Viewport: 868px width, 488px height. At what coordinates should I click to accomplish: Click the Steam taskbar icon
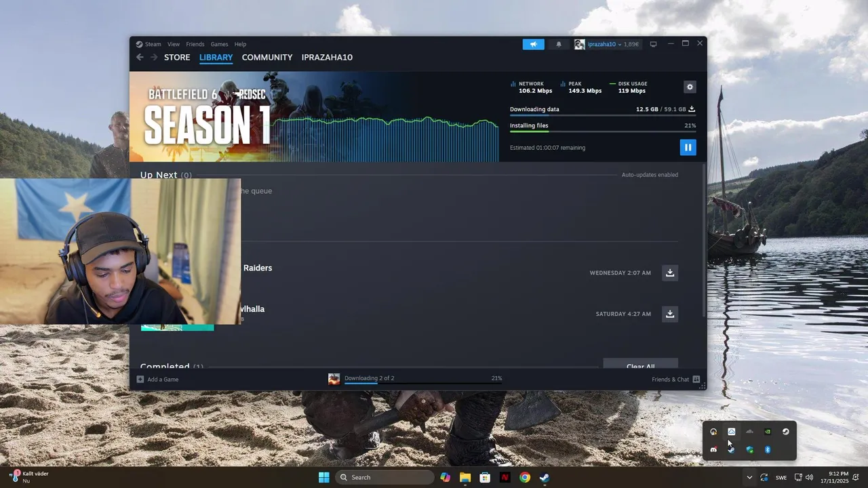pos(545,477)
